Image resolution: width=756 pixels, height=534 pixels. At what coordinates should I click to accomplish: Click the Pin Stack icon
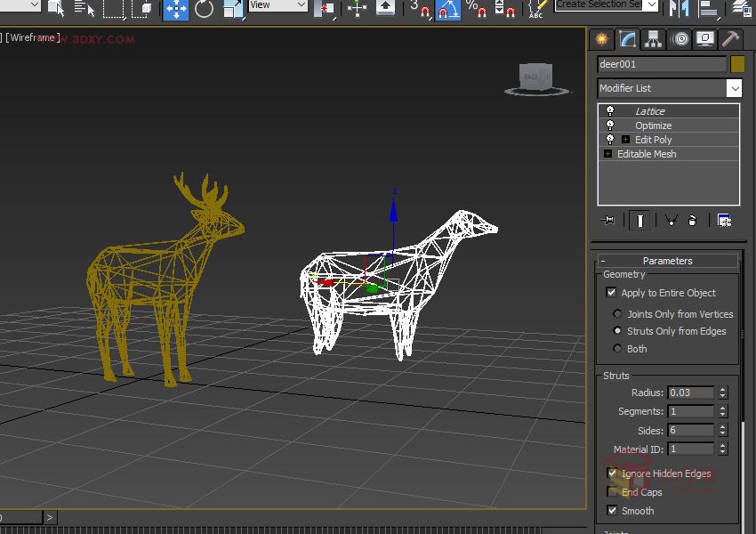[608, 221]
